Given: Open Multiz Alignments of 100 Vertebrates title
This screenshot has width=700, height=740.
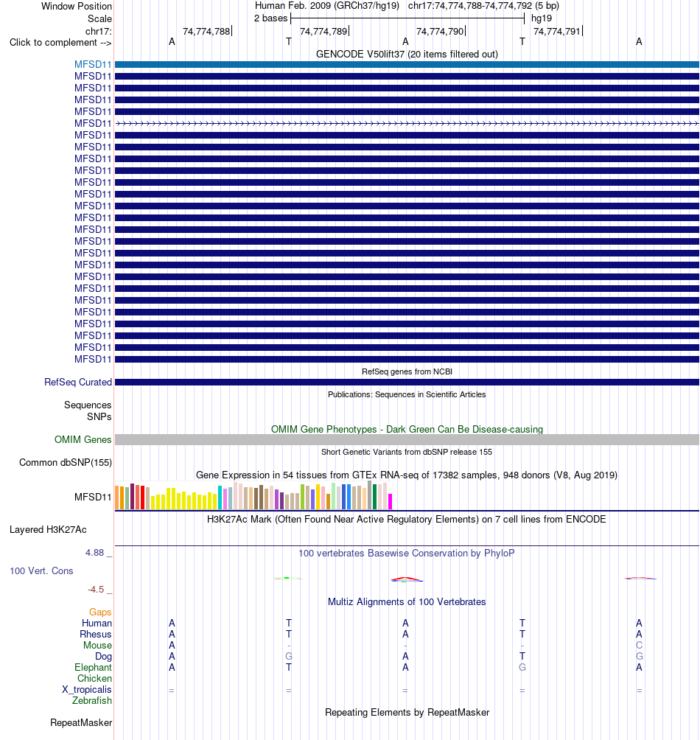Looking at the screenshot, I should pos(407,601).
